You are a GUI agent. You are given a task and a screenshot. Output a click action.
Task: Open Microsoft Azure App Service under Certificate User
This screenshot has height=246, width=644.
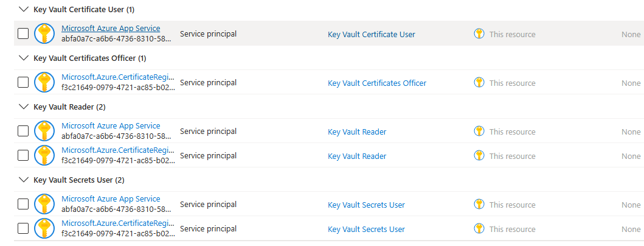pyautogui.click(x=111, y=29)
